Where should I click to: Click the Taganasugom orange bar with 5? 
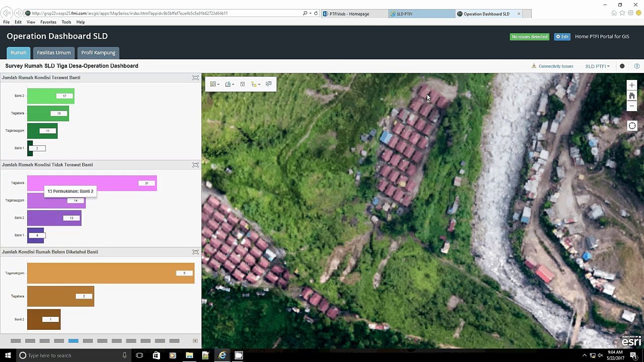point(111,273)
